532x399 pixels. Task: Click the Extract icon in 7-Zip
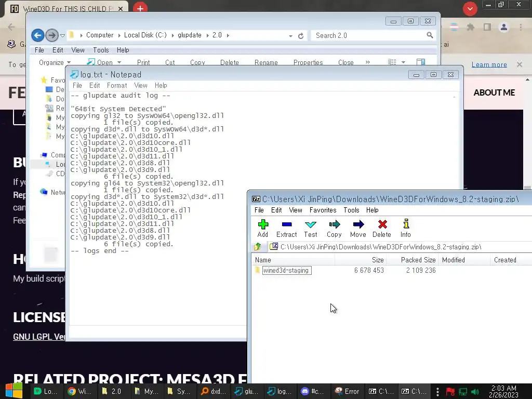tap(287, 224)
